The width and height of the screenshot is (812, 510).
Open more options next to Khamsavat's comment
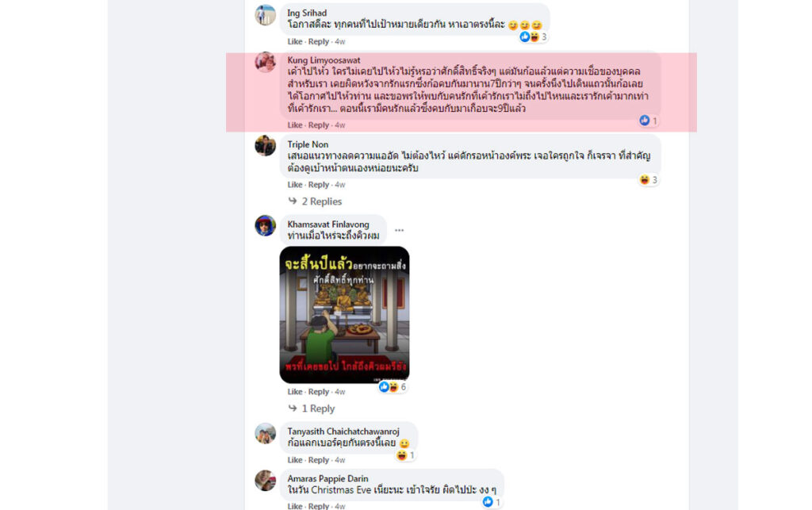(x=399, y=230)
